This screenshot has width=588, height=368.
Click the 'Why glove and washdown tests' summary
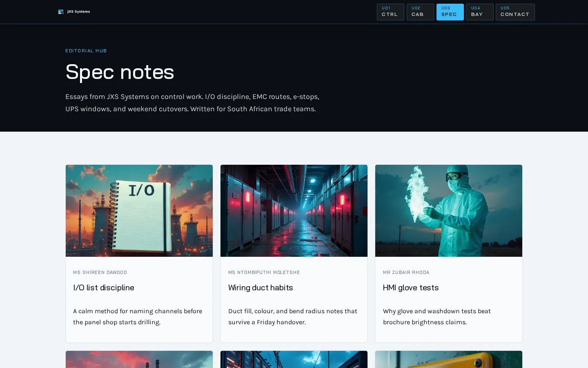(x=437, y=316)
